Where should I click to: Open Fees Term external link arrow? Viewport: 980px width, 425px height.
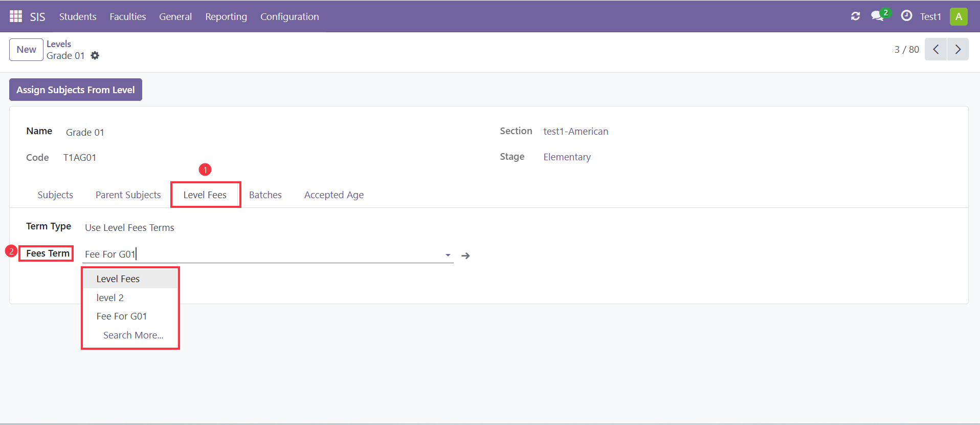tap(465, 256)
